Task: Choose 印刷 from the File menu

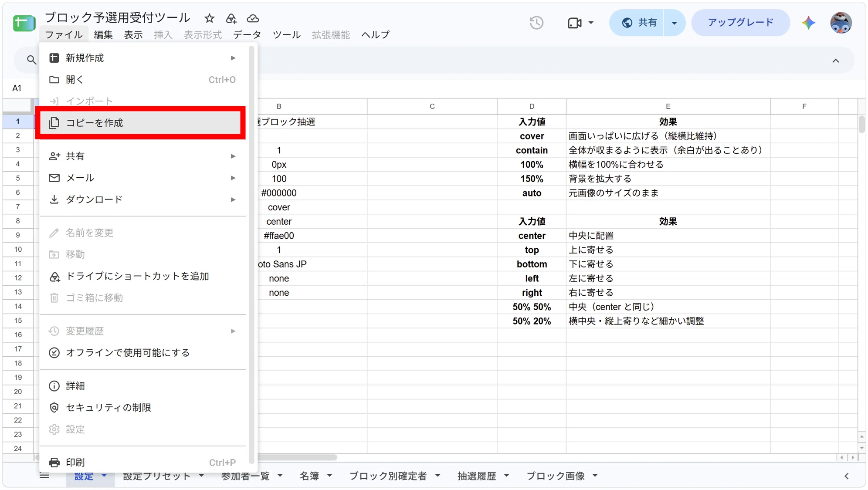Action: click(x=143, y=462)
